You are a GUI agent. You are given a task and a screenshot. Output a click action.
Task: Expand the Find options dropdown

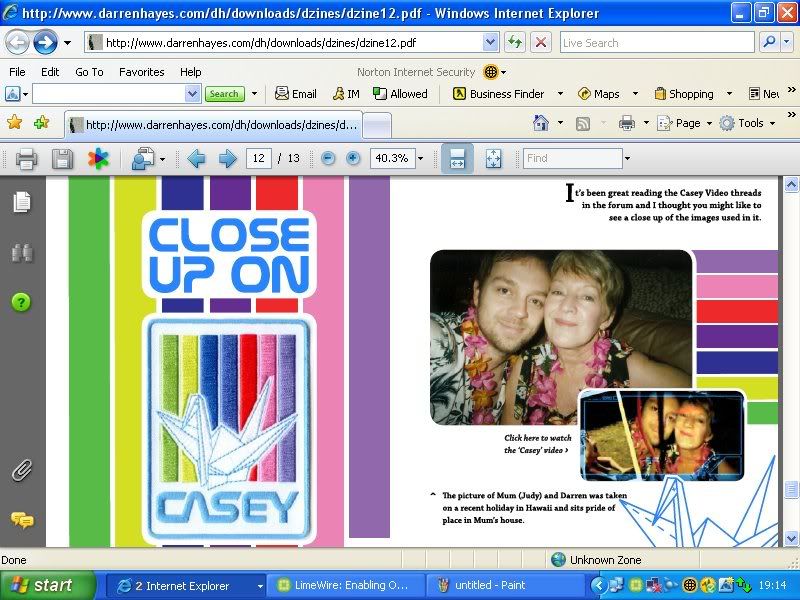pyautogui.click(x=627, y=159)
